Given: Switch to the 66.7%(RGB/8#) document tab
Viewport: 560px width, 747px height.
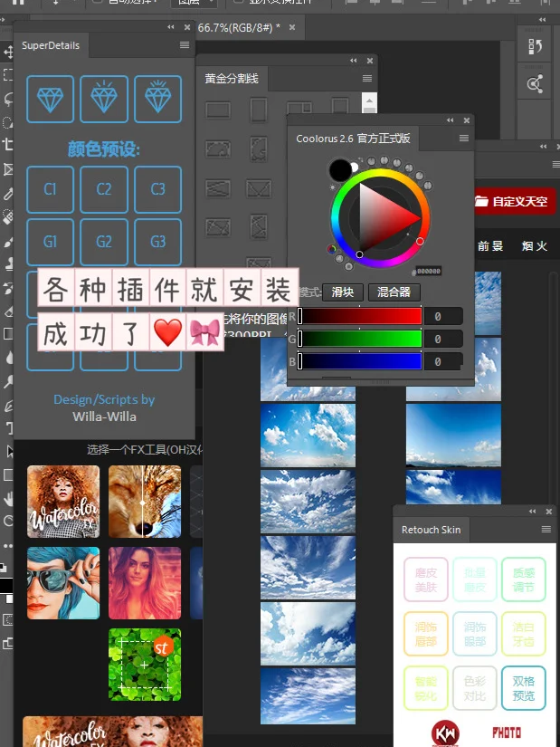Looking at the screenshot, I should click(239, 28).
